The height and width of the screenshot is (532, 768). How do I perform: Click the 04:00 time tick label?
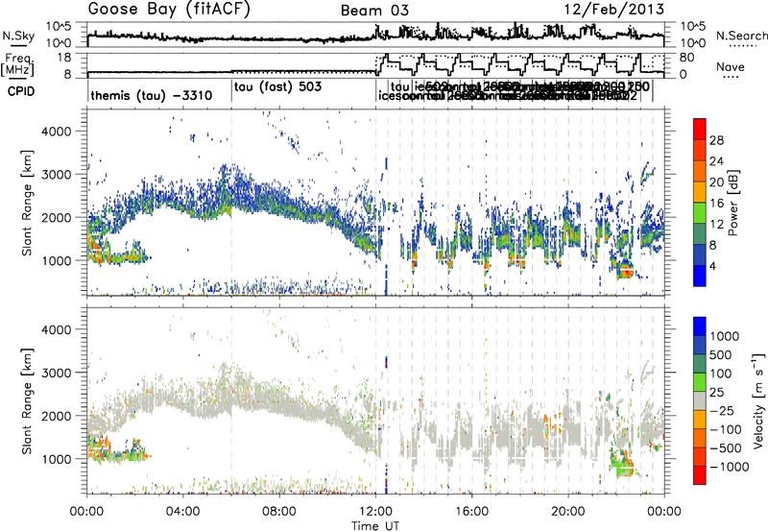pos(183,512)
